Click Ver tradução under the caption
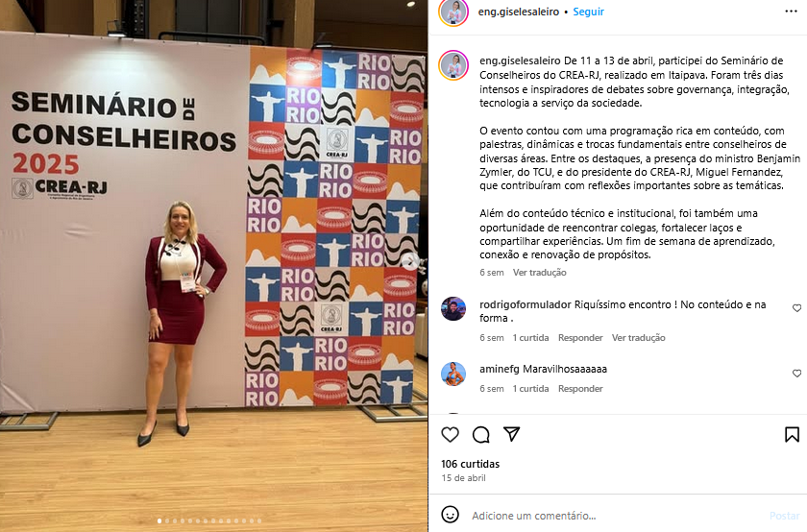This screenshot has width=807, height=532. tap(539, 273)
